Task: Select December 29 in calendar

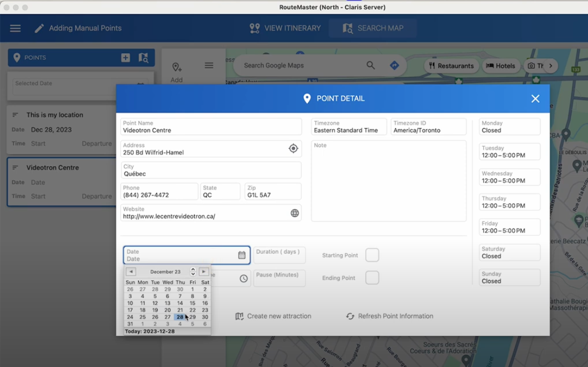Action: tap(192, 317)
